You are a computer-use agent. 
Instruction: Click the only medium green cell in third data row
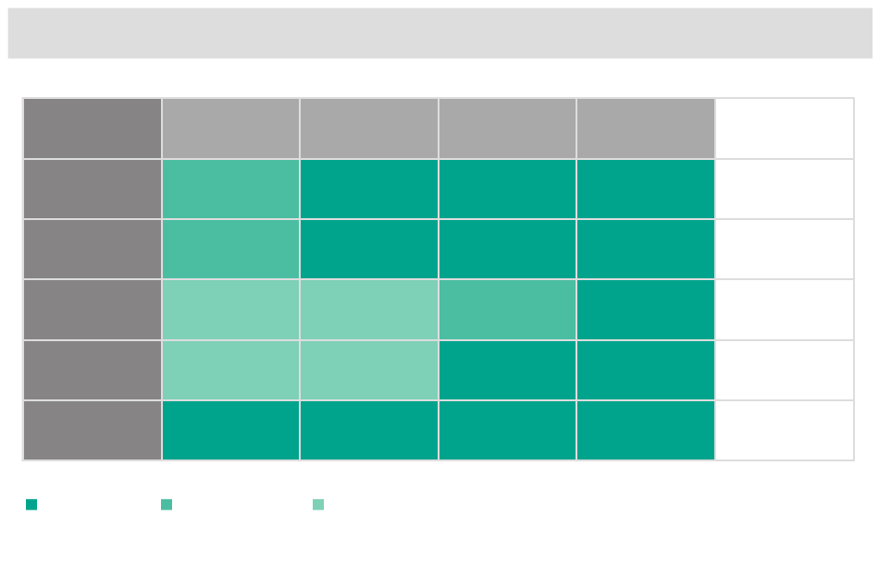pos(507,310)
